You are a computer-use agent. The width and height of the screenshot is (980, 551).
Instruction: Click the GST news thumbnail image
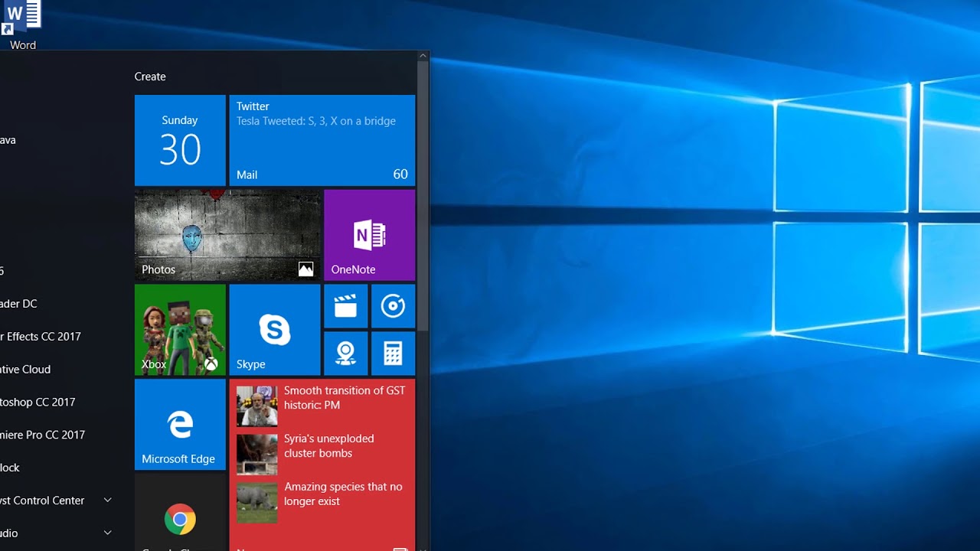256,406
